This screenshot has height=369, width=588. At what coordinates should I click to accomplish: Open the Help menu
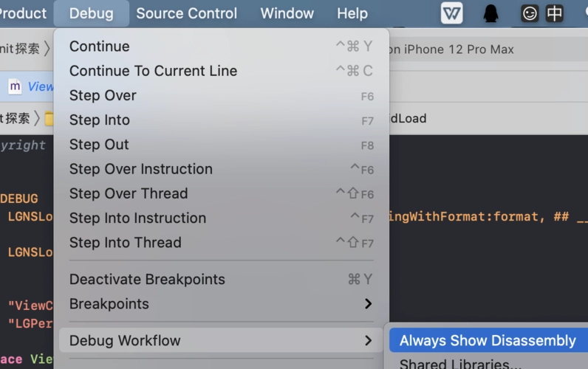tap(352, 13)
